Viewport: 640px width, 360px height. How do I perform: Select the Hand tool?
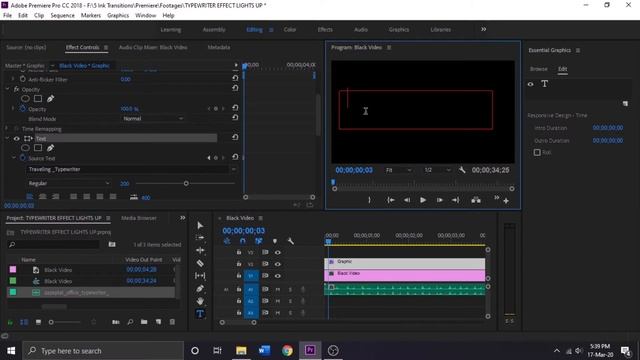[x=200, y=301]
